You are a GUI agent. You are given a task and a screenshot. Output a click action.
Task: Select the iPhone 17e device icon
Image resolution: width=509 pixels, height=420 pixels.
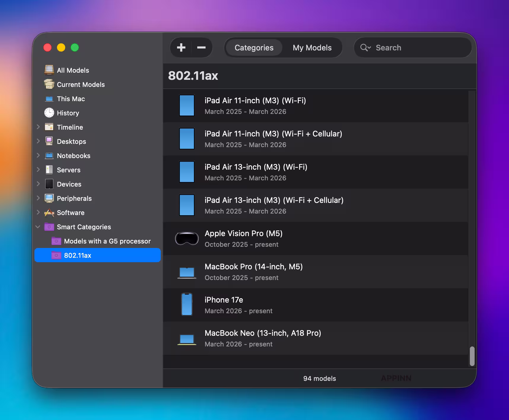[187, 305]
